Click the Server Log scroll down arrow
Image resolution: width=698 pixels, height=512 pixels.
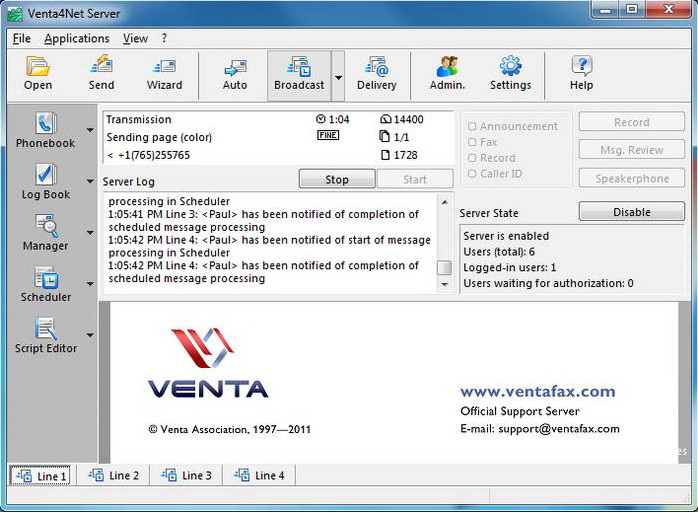(445, 284)
